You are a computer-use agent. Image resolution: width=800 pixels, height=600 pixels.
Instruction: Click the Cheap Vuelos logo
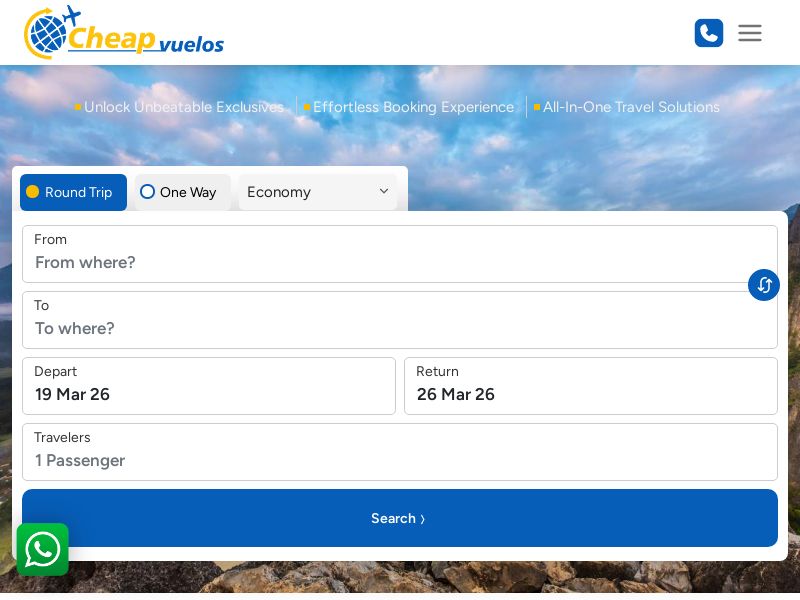[x=124, y=33]
